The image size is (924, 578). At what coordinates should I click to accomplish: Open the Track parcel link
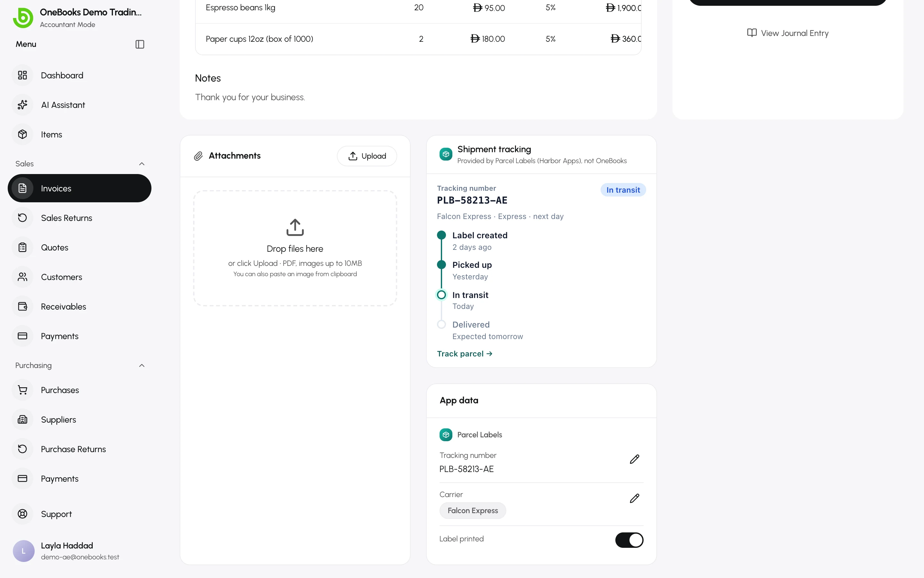coord(465,354)
